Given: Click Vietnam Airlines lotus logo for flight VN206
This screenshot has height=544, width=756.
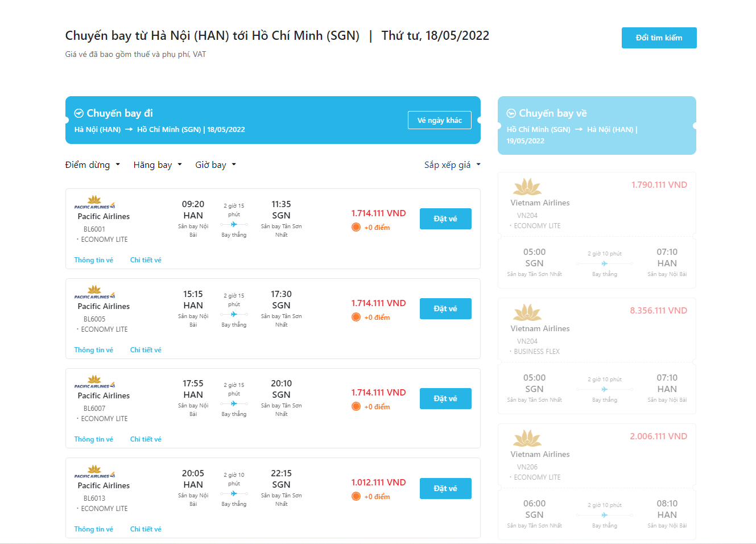Looking at the screenshot, I should point(527,438).
